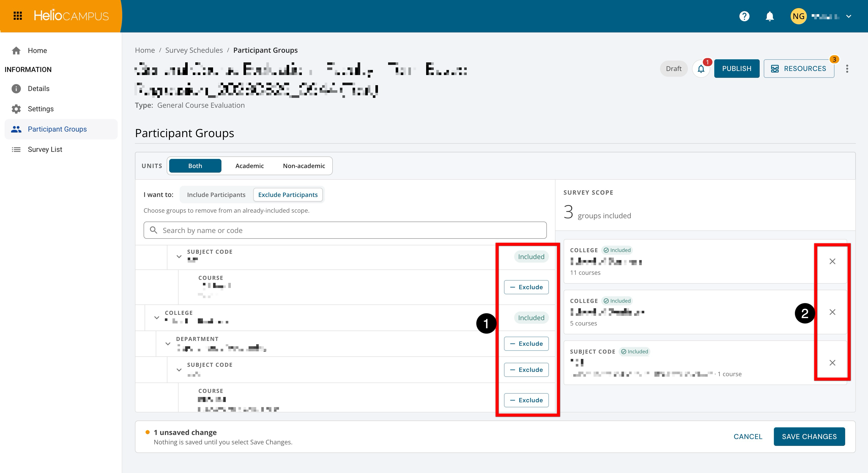Remove the College group with 5 courses
This screenshot has width=868, height=473.
pos(832,312)
